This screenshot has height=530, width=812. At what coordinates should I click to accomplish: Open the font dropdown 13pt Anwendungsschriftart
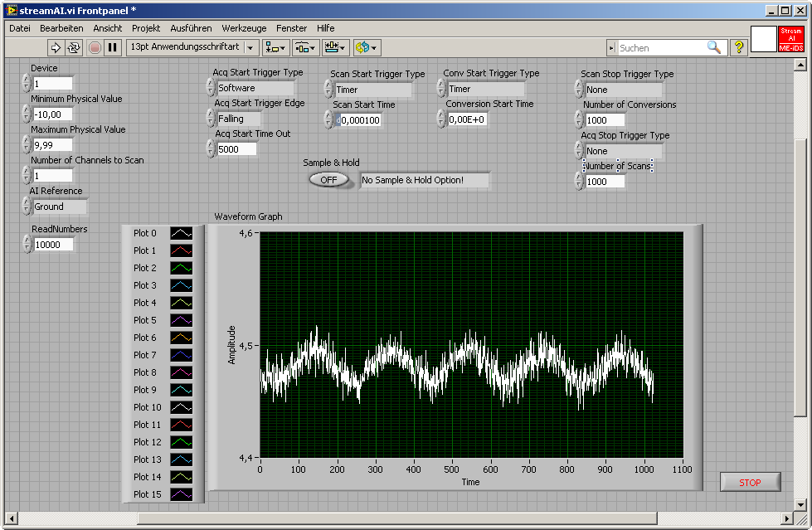[192, 47]
